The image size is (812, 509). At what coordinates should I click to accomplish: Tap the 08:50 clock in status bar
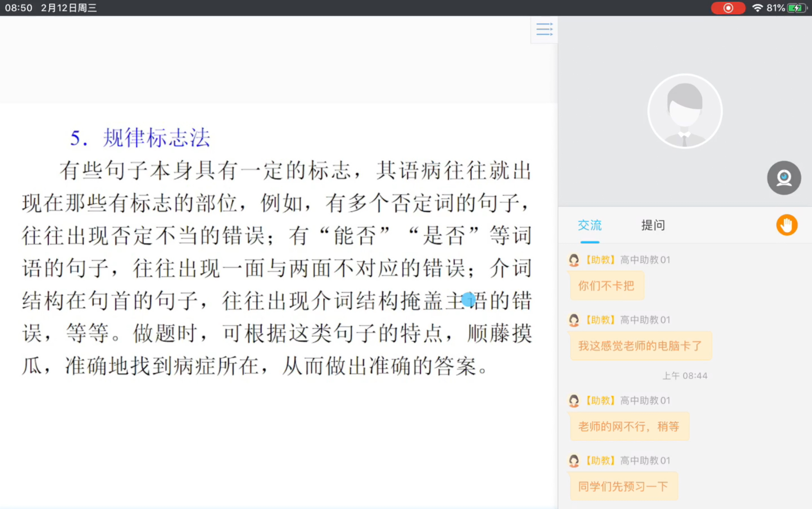(18, 8)
